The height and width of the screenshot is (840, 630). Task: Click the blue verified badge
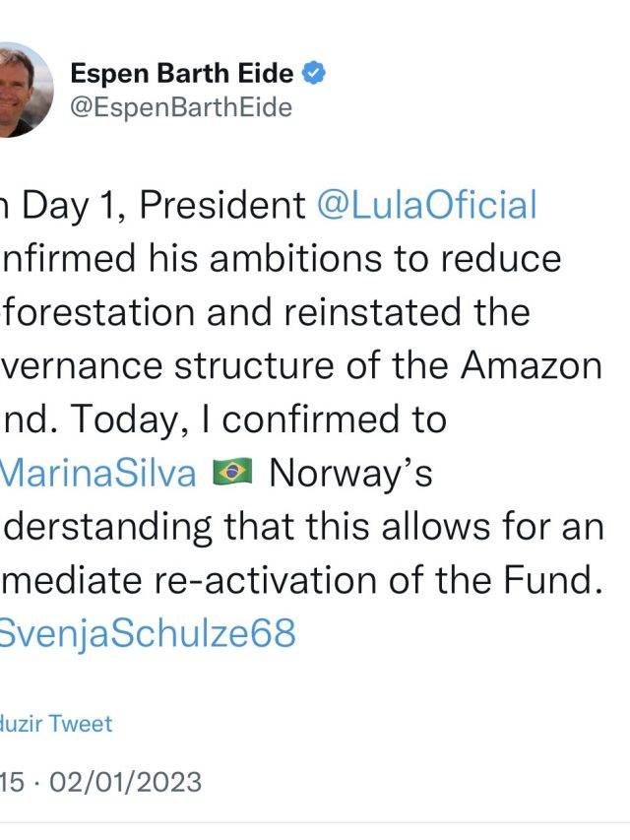[314, 75]
